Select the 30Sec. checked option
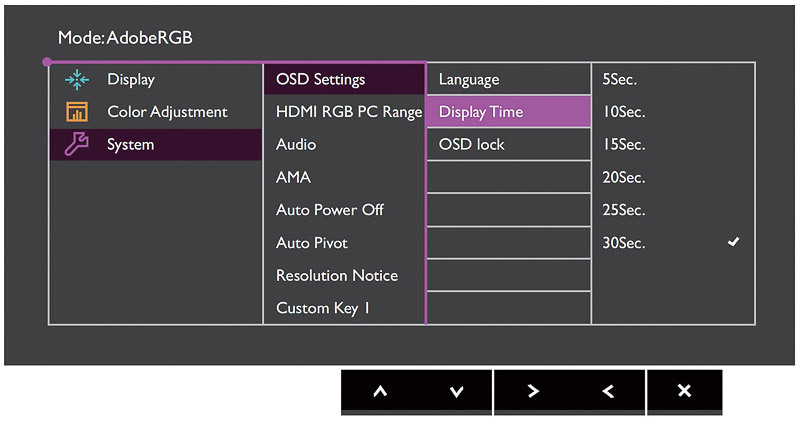Viewport: 800px width, 421px height. pyautogui.click(x=672, y=242)
